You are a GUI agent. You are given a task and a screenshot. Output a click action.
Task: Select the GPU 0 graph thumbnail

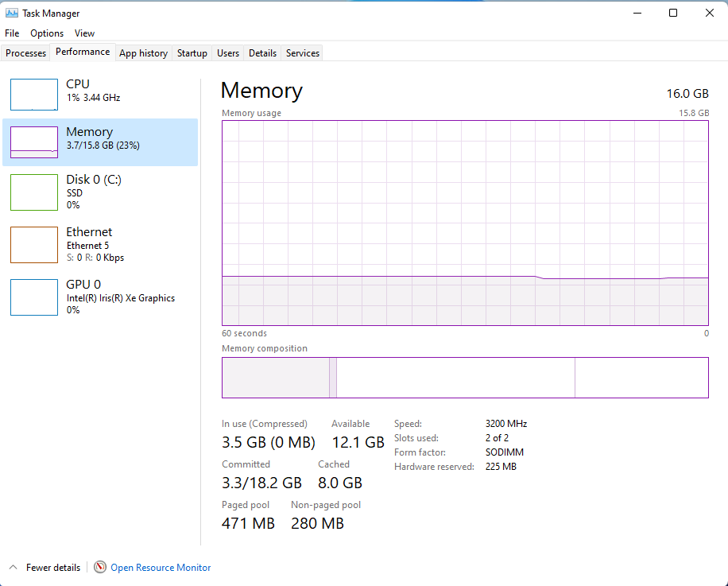34,297
